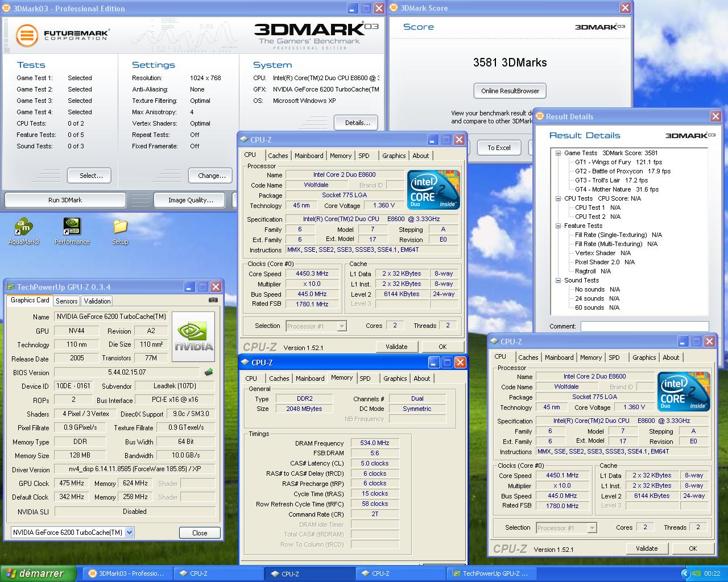This screenshot has height=582, width=728.
Task: Click OK in the CPU-Z window under Result Details
Action: 693,548
